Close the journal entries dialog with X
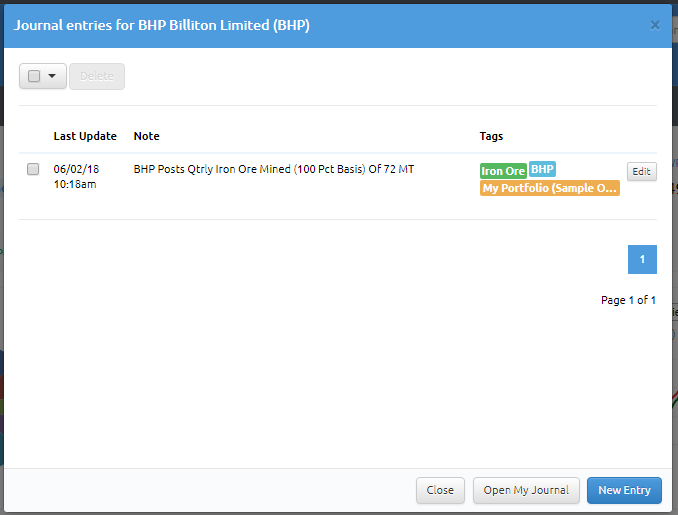 click(655, 26)
